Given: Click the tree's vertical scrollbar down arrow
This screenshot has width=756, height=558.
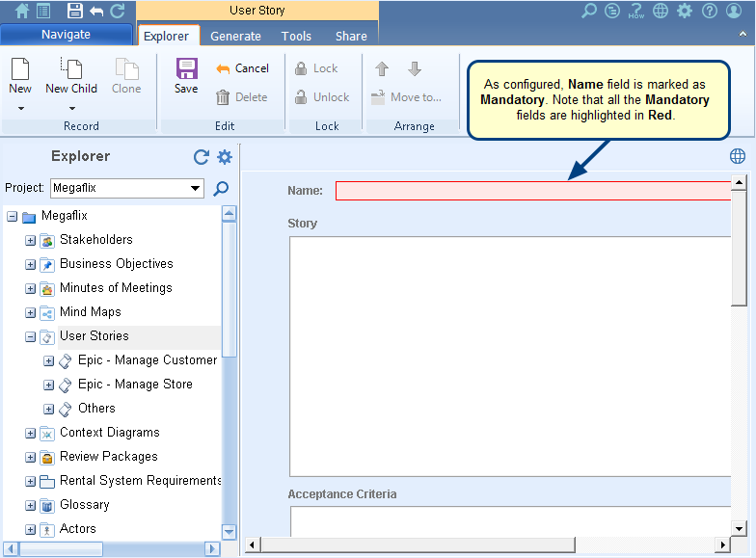Looking at the screenshot, I should pyautogui.click(x=229, y=532).
